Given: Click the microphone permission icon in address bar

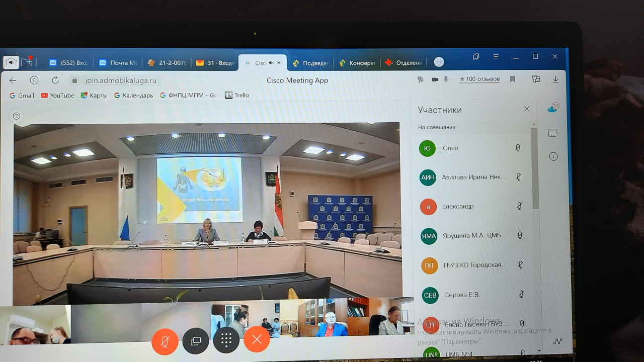Looking at the screenshot, I should [446, 79].
